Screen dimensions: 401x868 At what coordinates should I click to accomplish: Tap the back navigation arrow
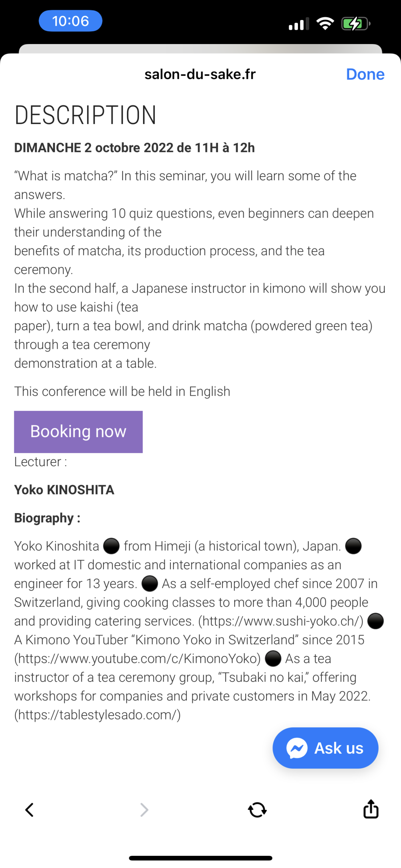click(x=29, y=809)
